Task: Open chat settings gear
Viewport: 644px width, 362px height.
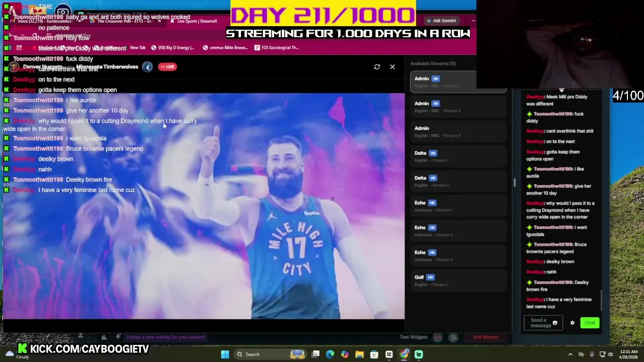Action: [x=572, y=323]
